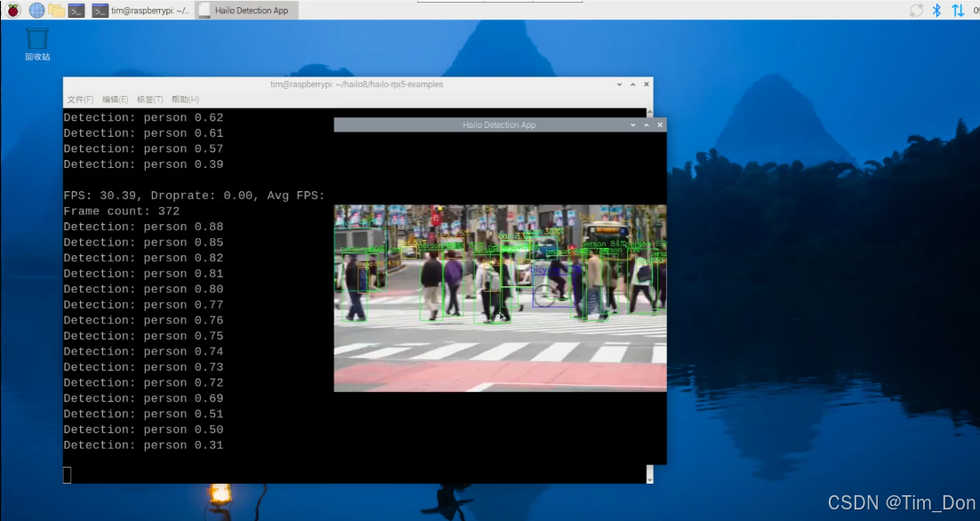Click the 'Detection: person 0.80' line
Viewport: 980px width, 521px height.
(x=143, y=289)
